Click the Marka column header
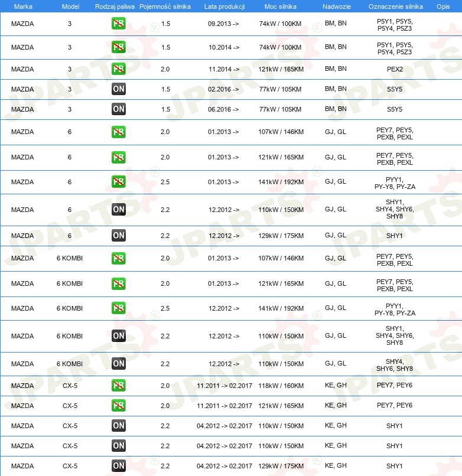 pyautogui.click(x=23, y=6)
